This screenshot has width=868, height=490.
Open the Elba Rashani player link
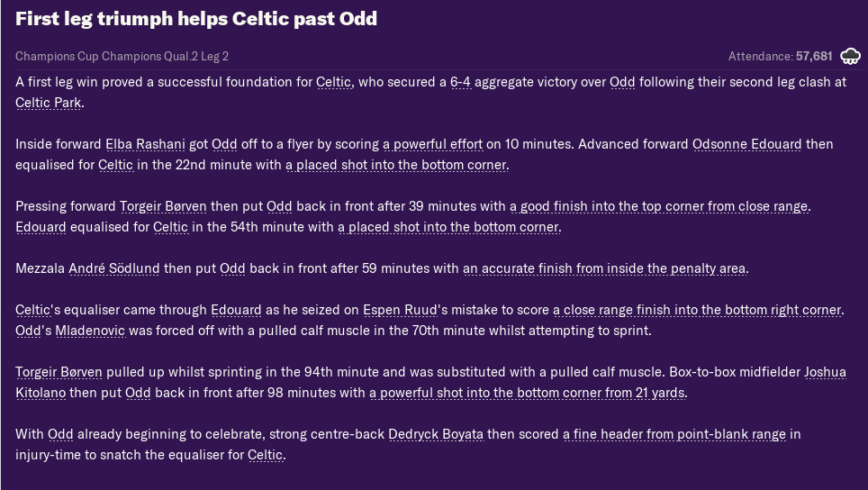[145, 144]
